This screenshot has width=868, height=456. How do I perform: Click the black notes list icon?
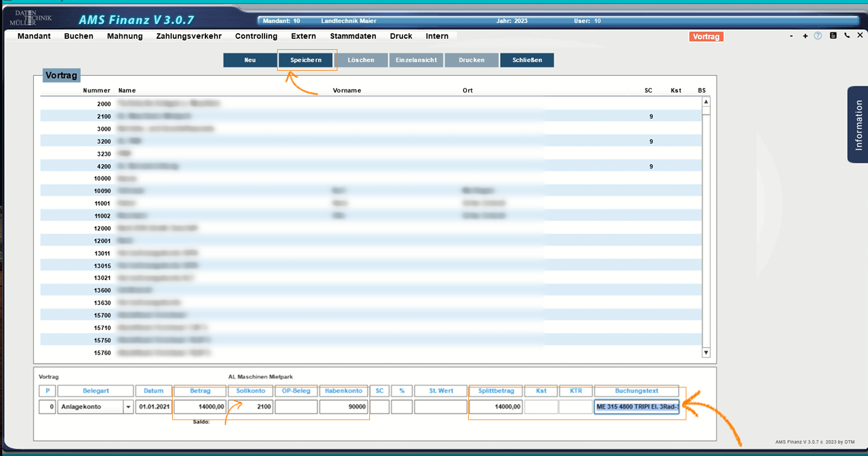[x=833, y=36]
